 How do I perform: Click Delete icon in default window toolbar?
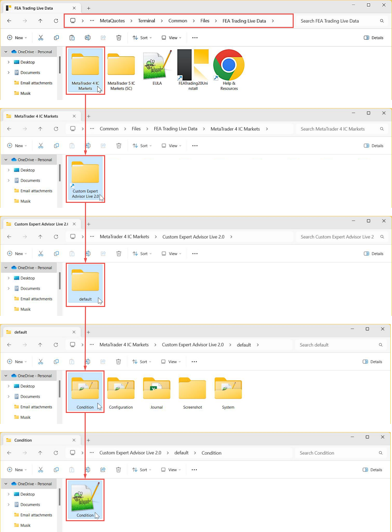(118, 362)
